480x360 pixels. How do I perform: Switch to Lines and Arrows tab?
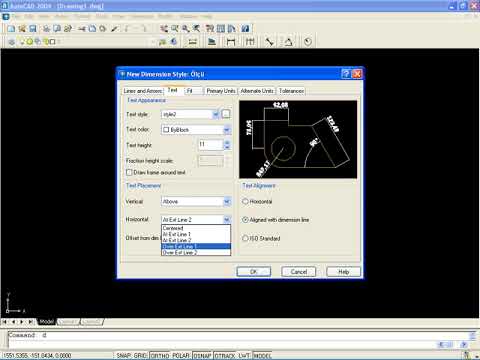tap(142, 91)
